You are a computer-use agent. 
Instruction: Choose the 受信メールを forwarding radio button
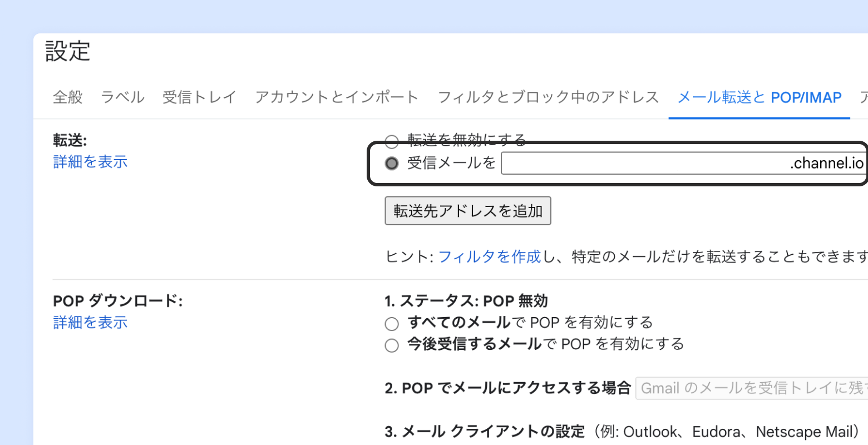click(392, 164)
